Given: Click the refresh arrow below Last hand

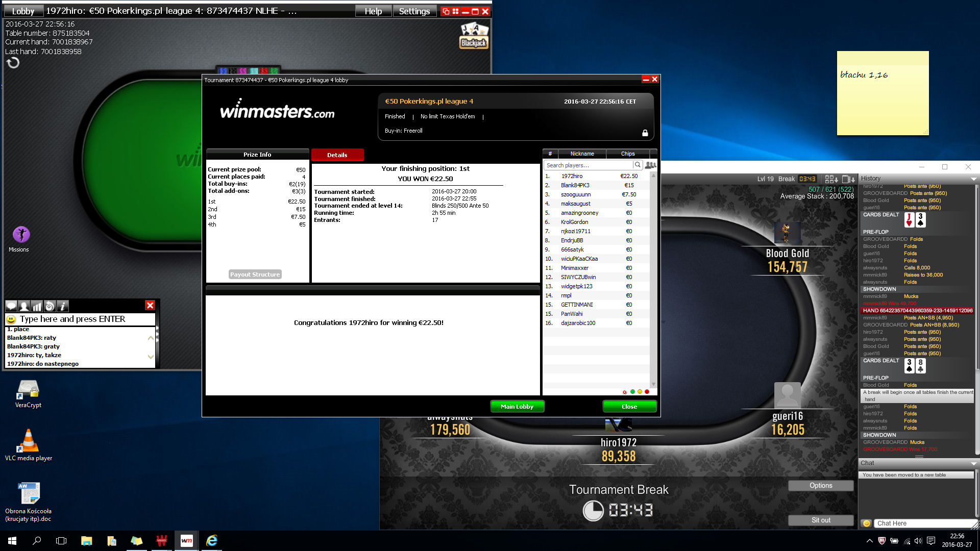Looking at the screenshot, I should pos(13,63).
